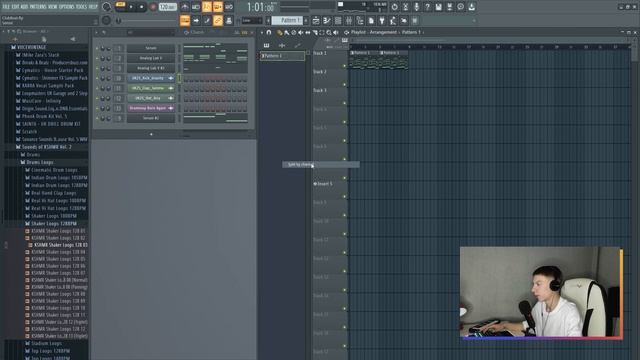This screenshot has height=360, width=640.
Task: Open the Channel rack view icon
Action: click(338, 20)
